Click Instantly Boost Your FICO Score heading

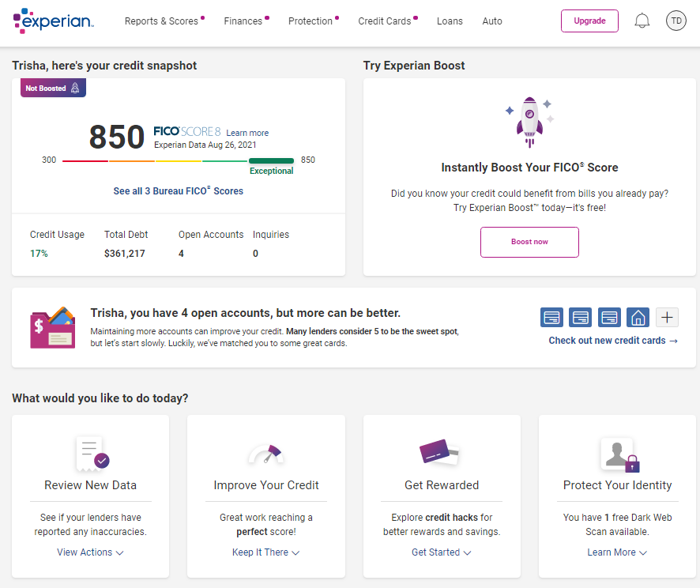click(x=529, y=168)
